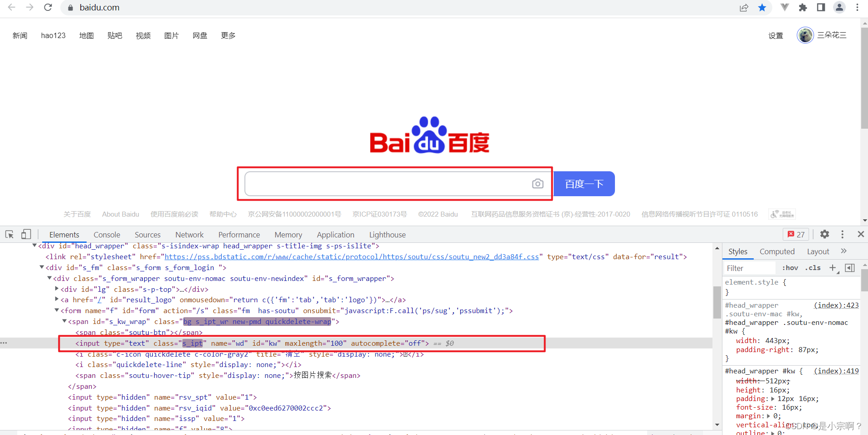This screenshot has height=435, width=868.
Task: Collapse the s_kw_wrap span node
Action: click(64, 321)
